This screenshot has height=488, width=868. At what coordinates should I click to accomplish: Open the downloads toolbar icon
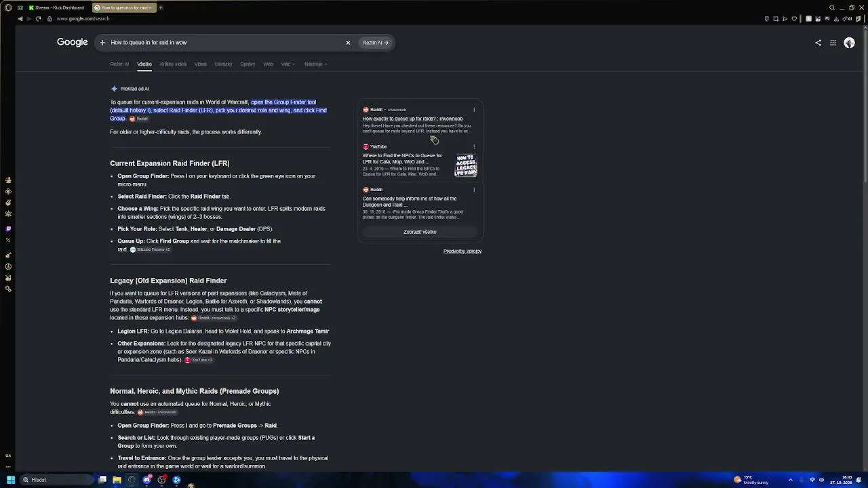click(x=837, y=19)
